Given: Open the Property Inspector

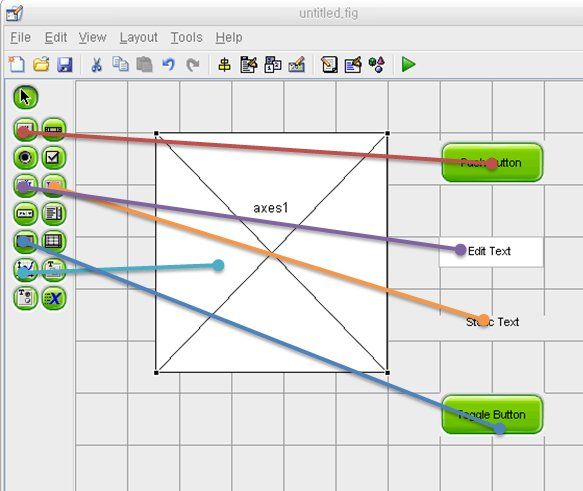Looking at the screenshot, I should (x=353, y=65).
